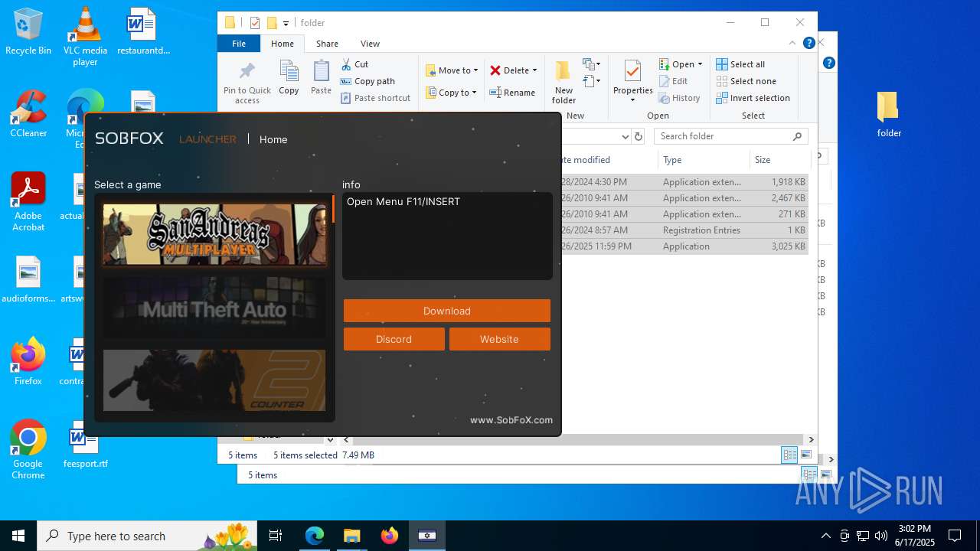Switch to the details view icon
This screenshot has height=551, width=980.
click(789, 455)
